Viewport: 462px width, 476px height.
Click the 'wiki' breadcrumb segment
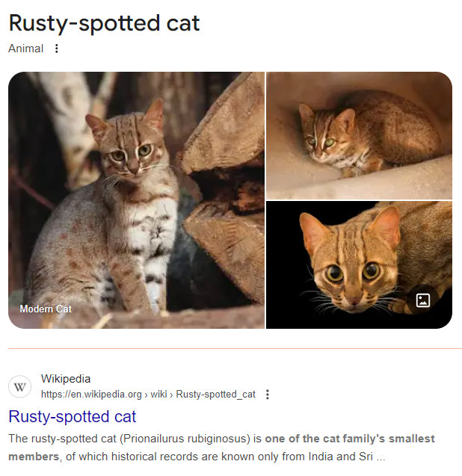(159, 395)
